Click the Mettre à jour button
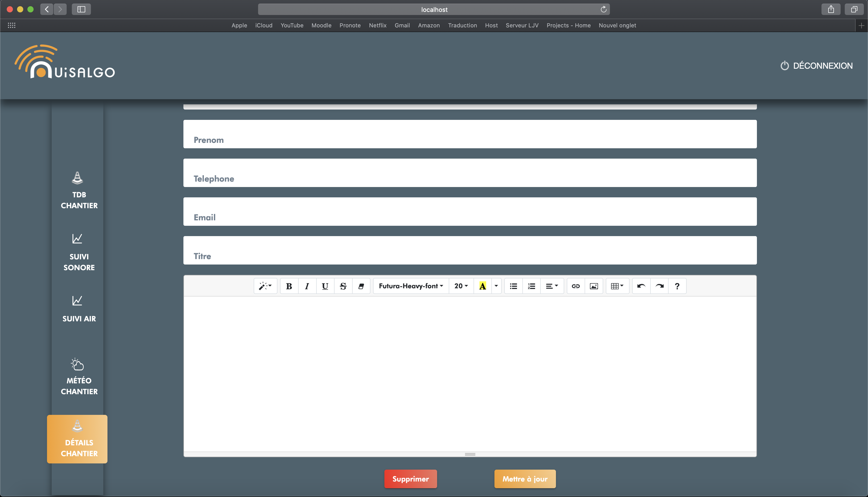 (525, 479)
